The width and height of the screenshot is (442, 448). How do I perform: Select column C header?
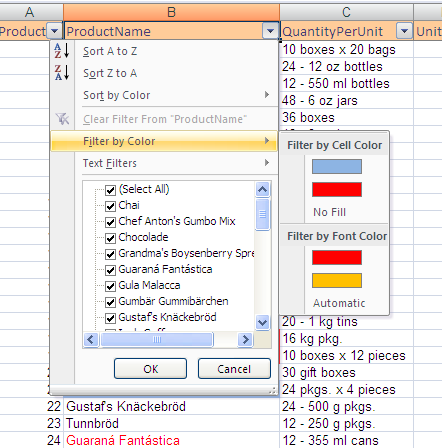click(347, 12)
